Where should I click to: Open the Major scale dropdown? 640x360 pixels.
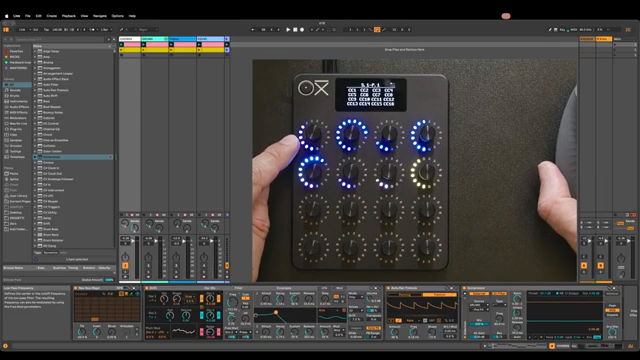pyautogui.click(x=148, y=29)
